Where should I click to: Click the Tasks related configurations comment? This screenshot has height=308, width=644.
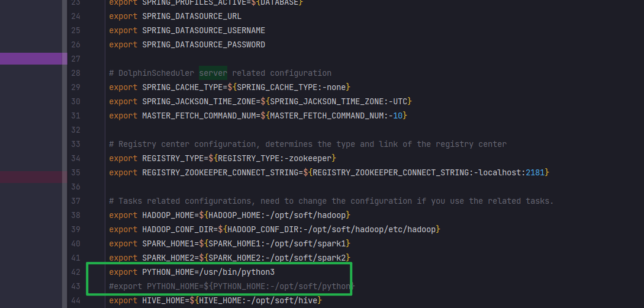(331, 201)
